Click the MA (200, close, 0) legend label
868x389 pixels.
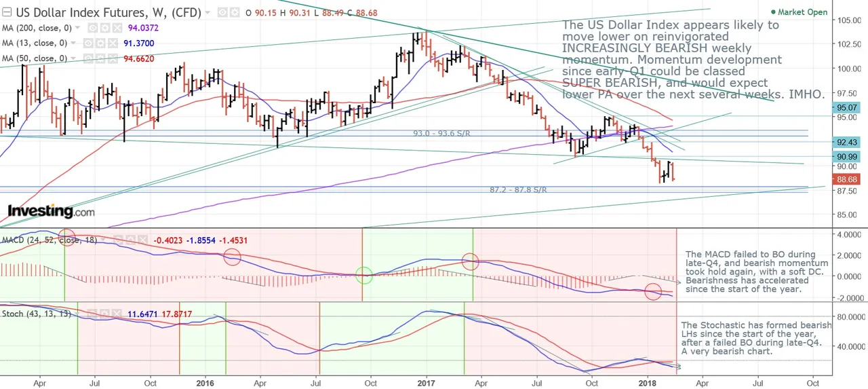click(37, 28)
